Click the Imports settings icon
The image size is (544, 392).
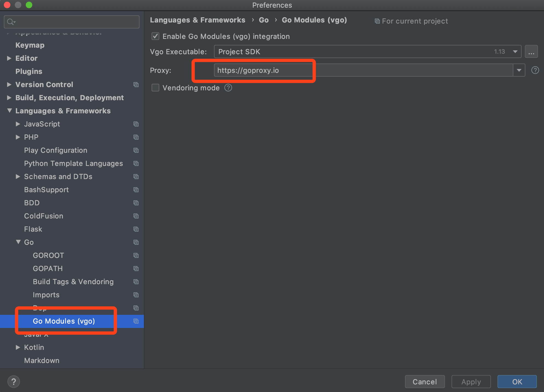tap(136, 295)
